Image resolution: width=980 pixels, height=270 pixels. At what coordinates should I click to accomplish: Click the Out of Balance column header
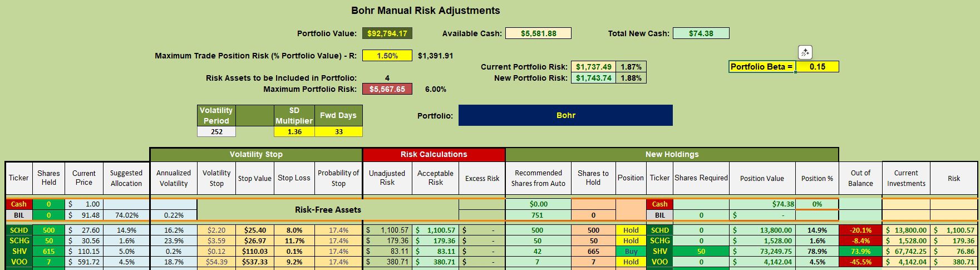(x=860, y=178)
